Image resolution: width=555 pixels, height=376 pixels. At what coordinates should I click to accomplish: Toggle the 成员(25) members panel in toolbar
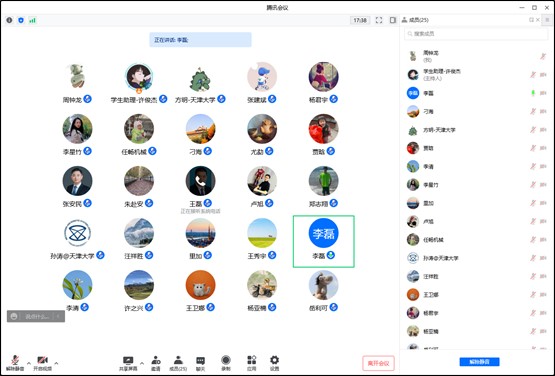coord(178,363)
